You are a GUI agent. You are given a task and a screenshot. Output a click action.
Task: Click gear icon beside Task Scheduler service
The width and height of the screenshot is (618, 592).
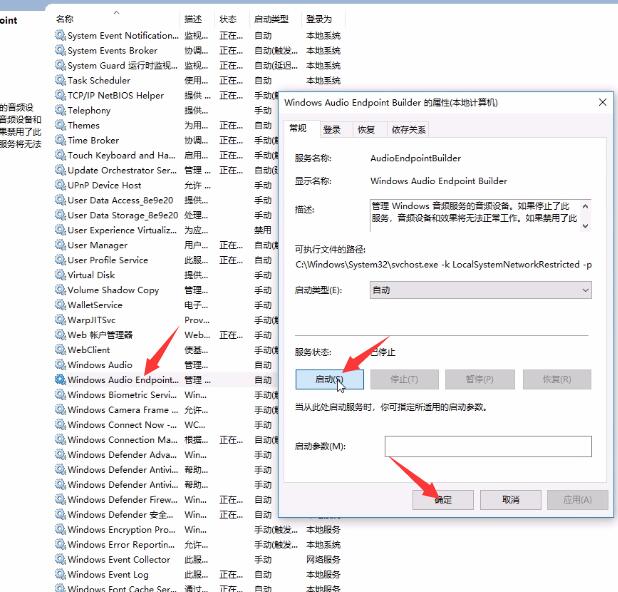(x=60, y=80)
